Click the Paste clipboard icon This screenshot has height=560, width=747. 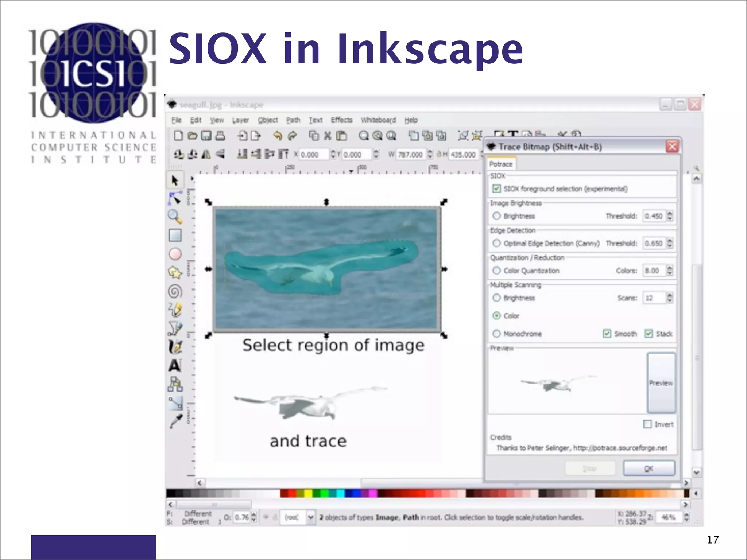click(341, 136)
